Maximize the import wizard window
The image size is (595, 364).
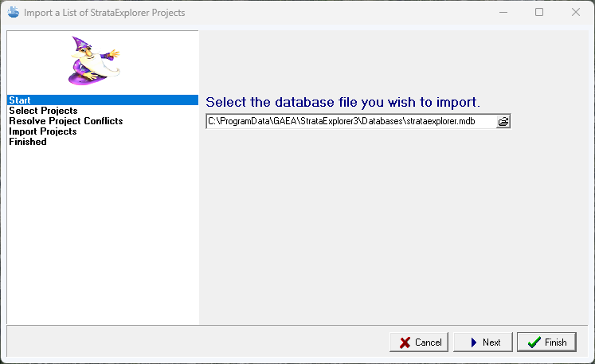[539, 12]
